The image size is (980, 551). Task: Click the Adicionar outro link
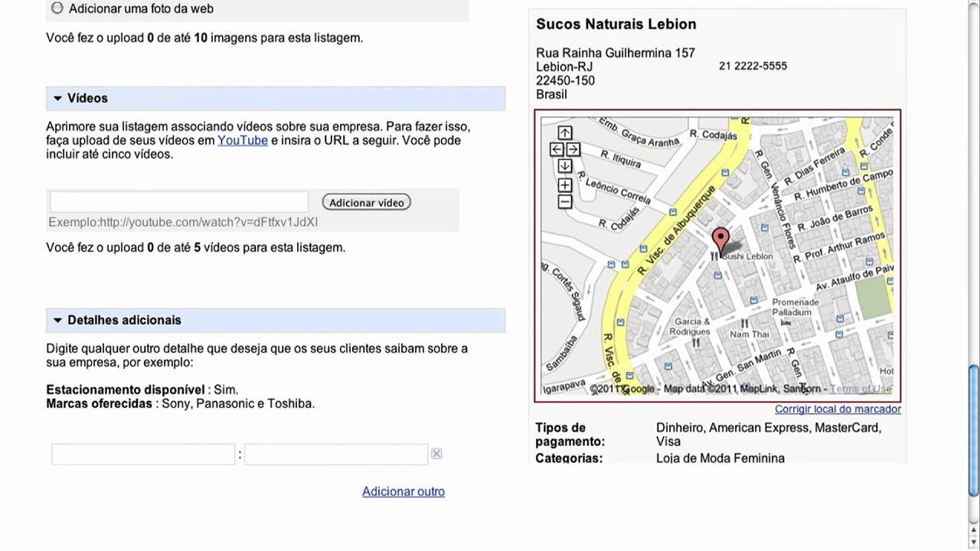tap(403, 491)
